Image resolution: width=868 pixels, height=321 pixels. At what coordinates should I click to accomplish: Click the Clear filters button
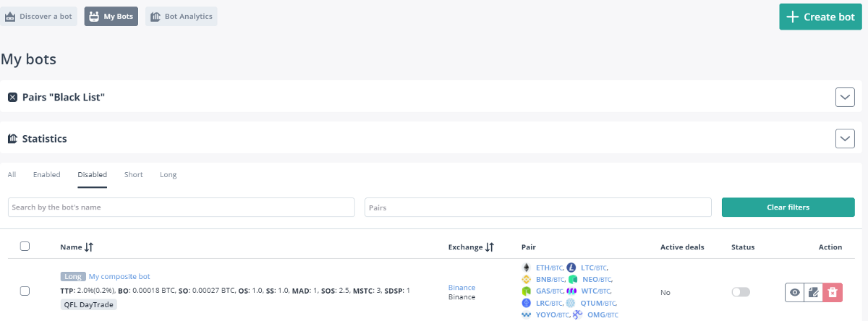point(788,207)
